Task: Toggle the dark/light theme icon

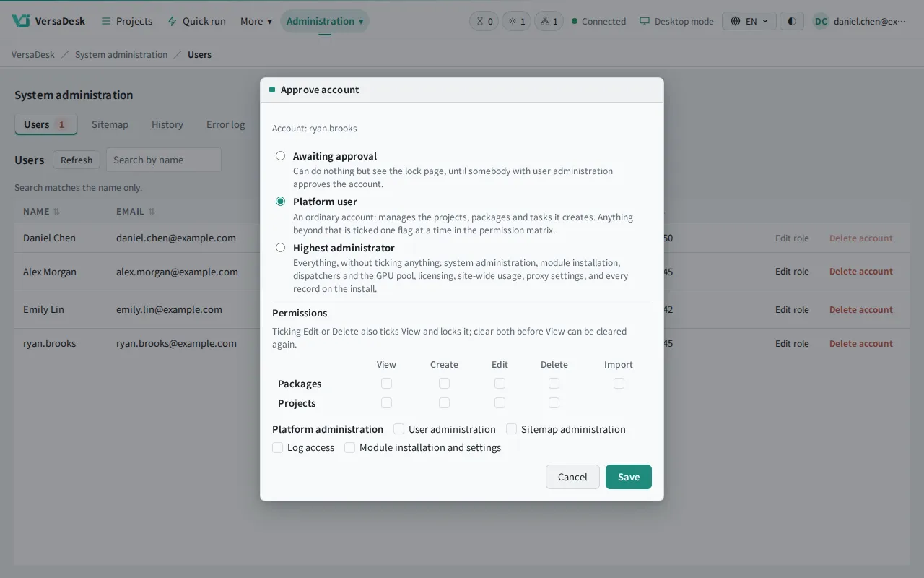Action: pyautogui.click(x=792, y=21)
